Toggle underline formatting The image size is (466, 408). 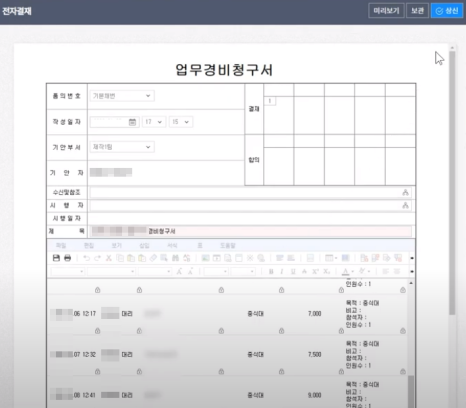coord(293,272)
